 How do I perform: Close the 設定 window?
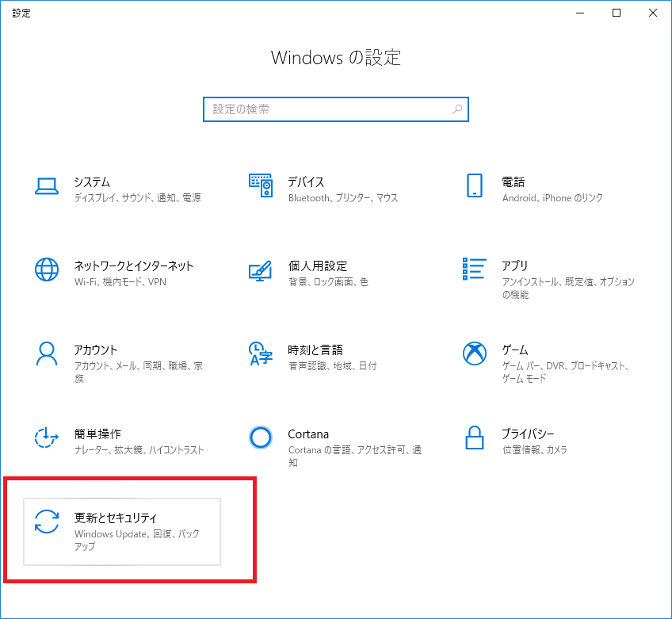(653, 13)
